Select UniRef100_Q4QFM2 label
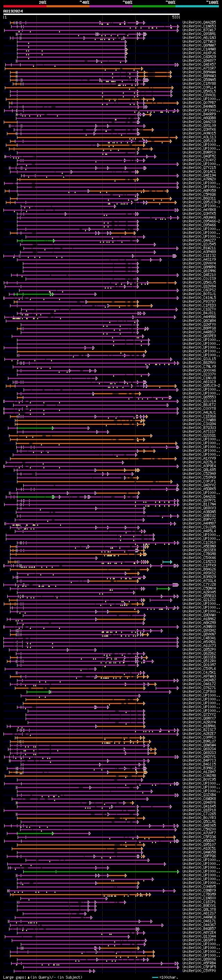This screenshot has width=222, height=980. (x=199, y=156)
